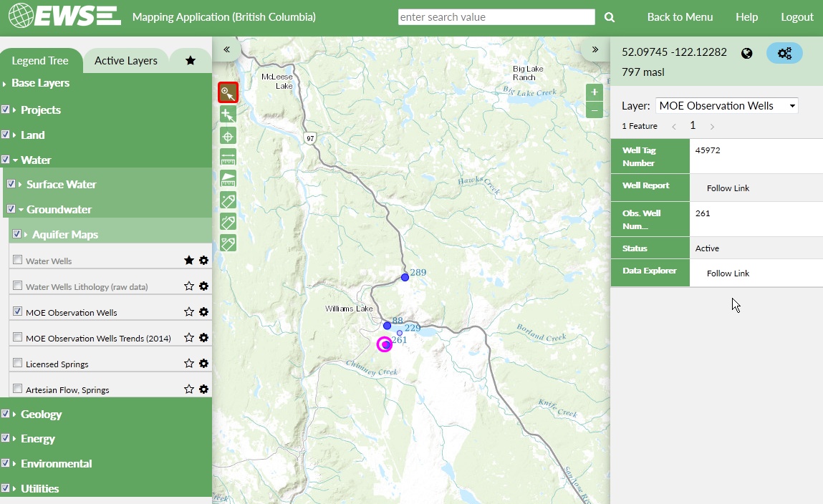
Task: Uncheck MOE Observation Wells layer
Action: point(17,311)
